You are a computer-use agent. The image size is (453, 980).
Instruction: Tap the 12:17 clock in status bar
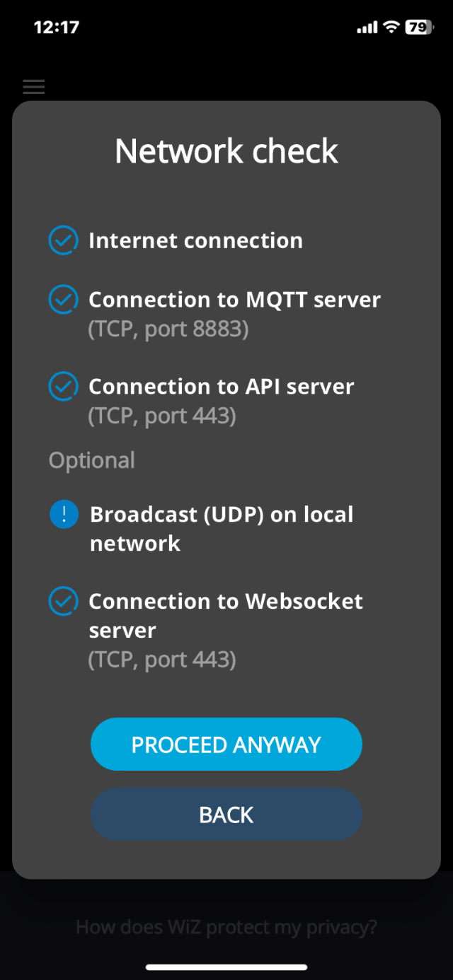coord(57,28)
